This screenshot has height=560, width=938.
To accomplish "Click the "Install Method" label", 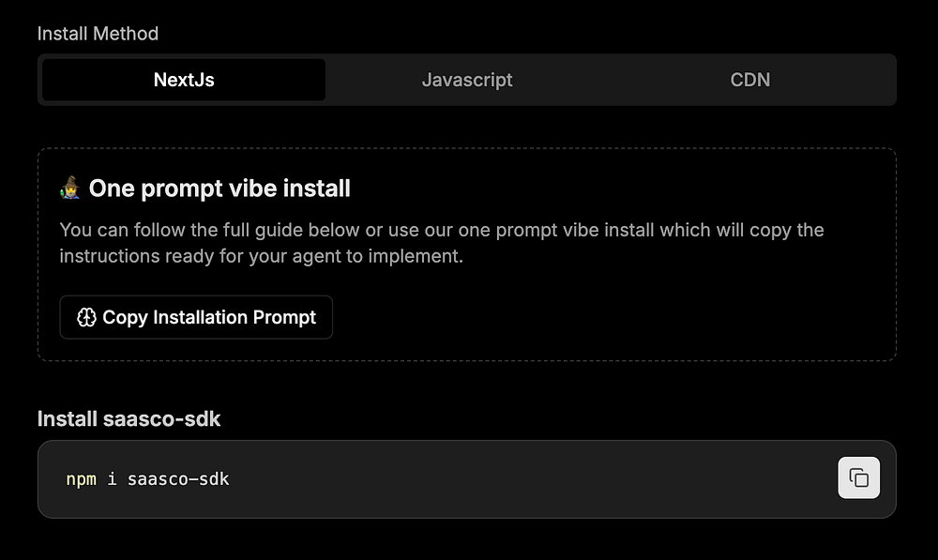I will tap(98, 34).
